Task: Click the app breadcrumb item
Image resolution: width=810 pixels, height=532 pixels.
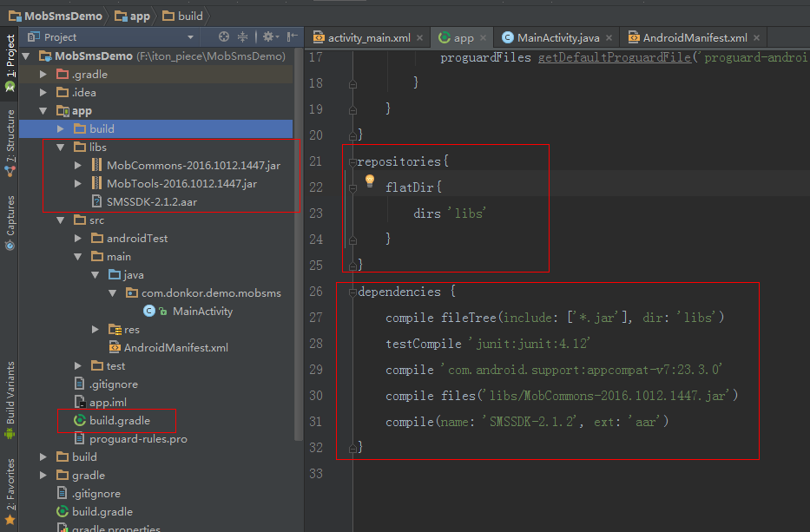Action: 132,16
